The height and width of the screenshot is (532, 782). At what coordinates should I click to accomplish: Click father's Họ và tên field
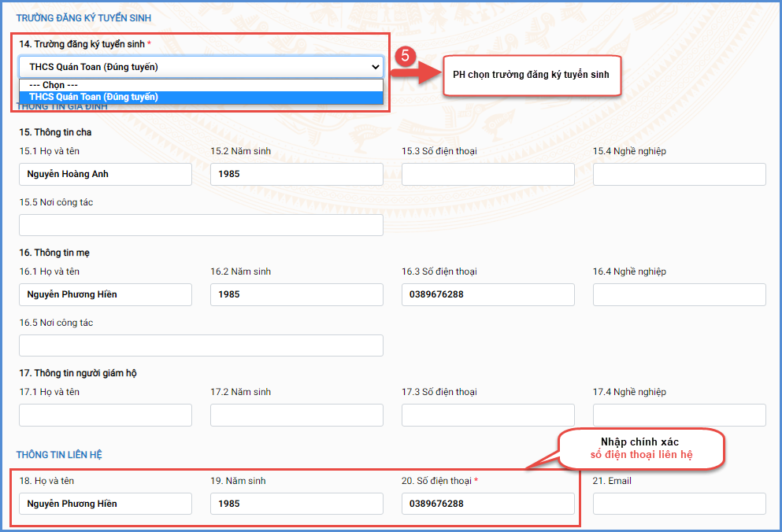(106, 175)
